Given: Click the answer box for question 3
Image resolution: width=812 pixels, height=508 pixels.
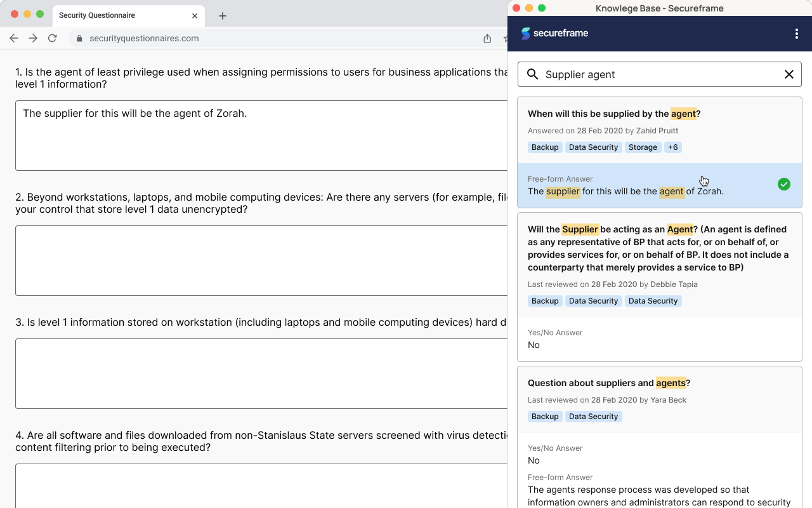Looking at the screenshot, I should [261, 373].
